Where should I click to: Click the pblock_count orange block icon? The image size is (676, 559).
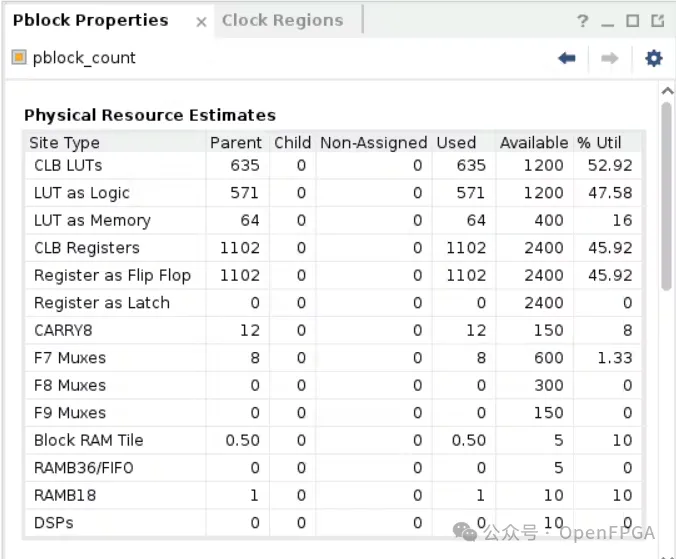(19, 58)
